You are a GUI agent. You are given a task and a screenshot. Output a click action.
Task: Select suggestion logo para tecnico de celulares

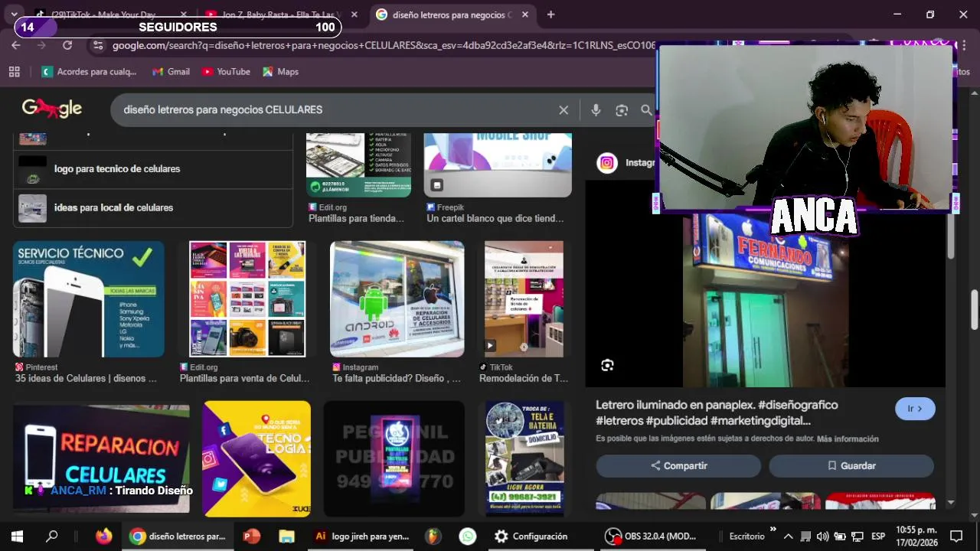click(153, 168)
